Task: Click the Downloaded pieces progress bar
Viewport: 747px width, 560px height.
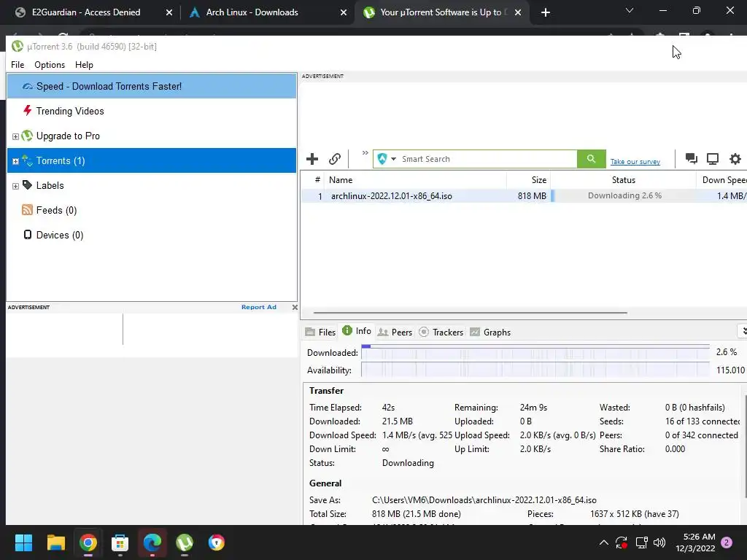Action: [535, 352]
